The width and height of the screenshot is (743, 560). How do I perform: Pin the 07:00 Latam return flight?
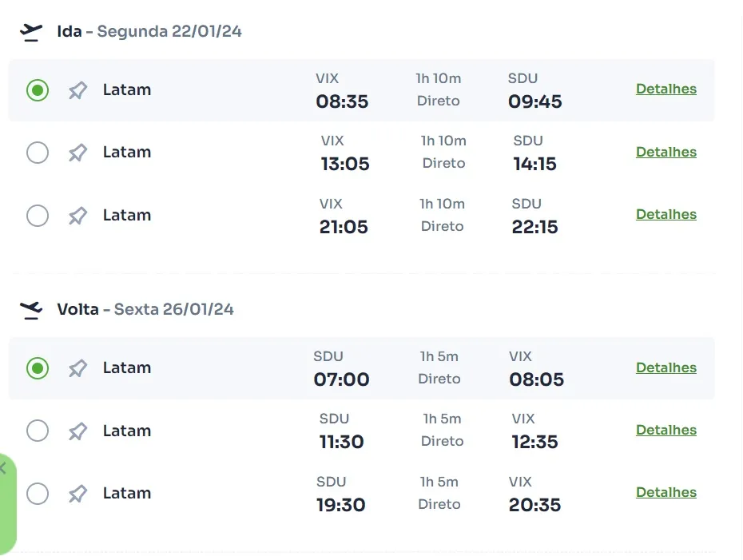tap(77, 368)
